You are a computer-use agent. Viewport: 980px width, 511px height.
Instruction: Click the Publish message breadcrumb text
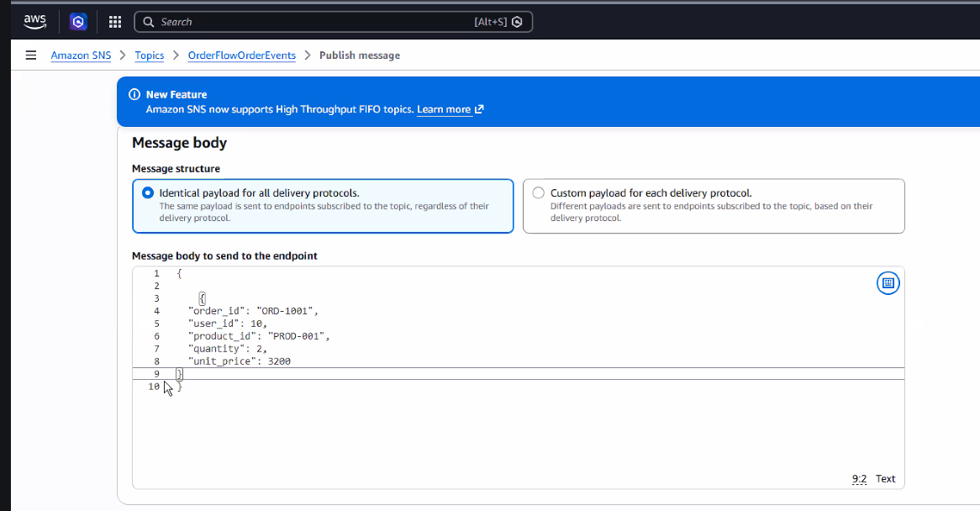[x=360, y=55]
